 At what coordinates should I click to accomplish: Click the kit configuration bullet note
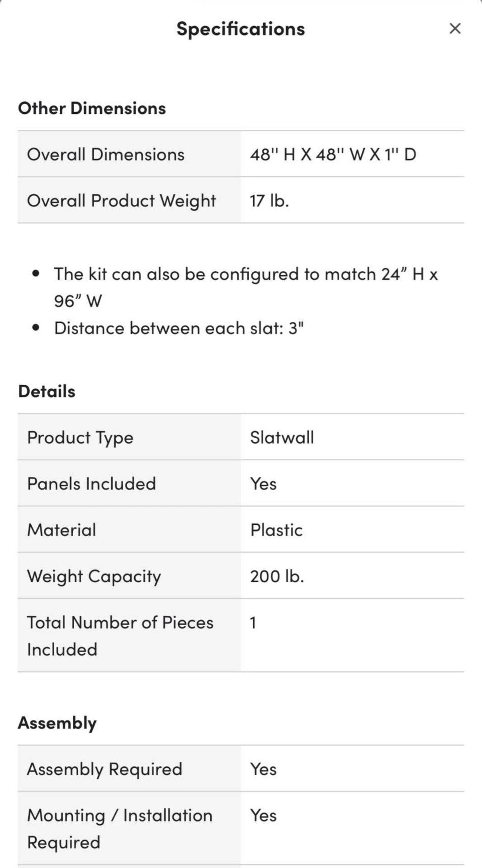pyautogui.click(x=246, y=287)
